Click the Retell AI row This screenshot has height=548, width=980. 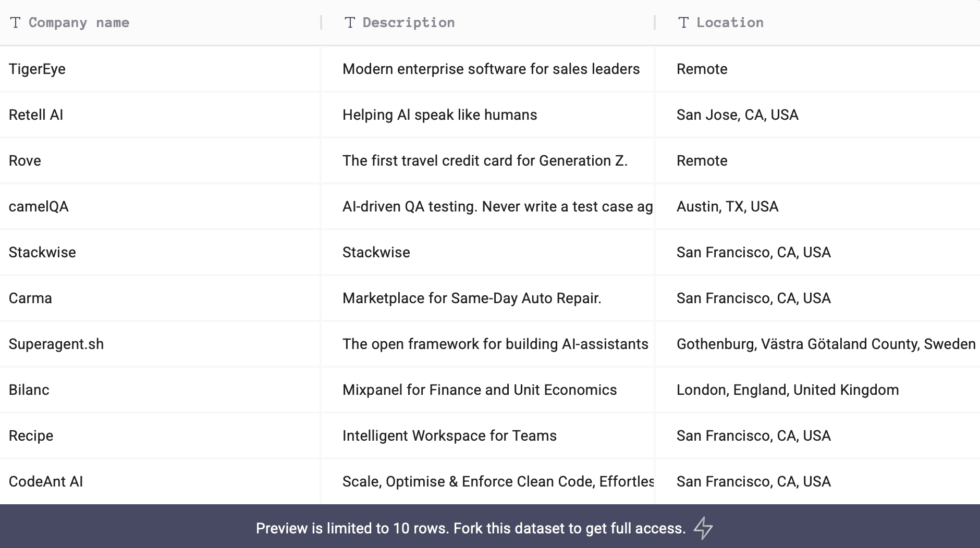[x=35, y=115]
